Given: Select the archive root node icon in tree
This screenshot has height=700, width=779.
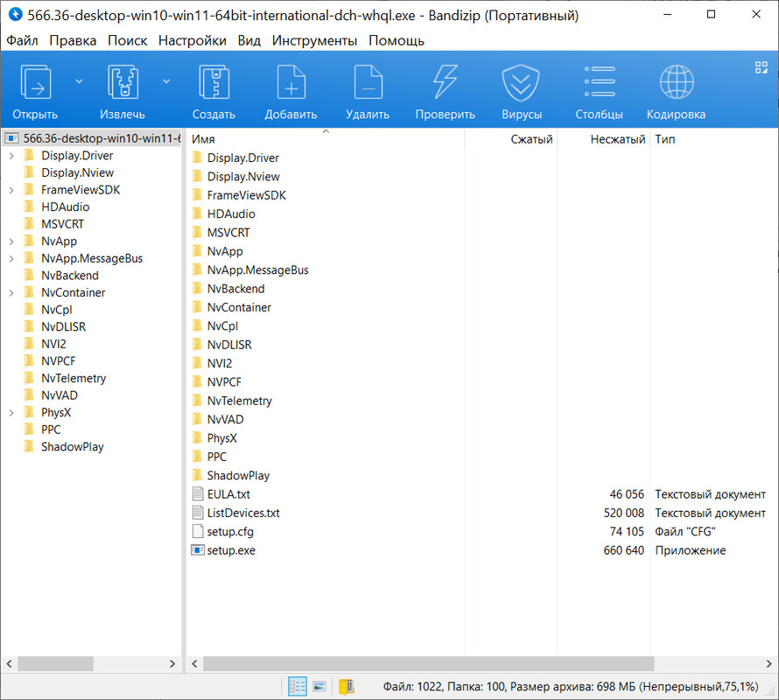Looking at the screenshot, I should pos(11,137).
